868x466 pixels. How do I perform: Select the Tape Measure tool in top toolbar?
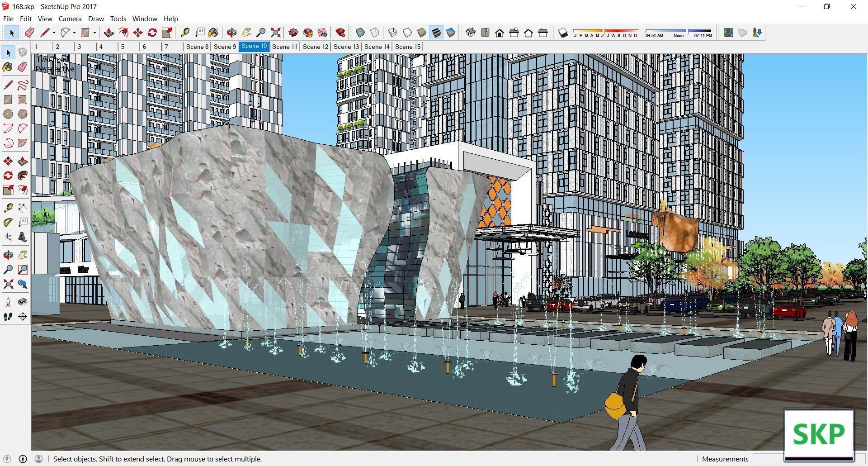coord(185,33)
